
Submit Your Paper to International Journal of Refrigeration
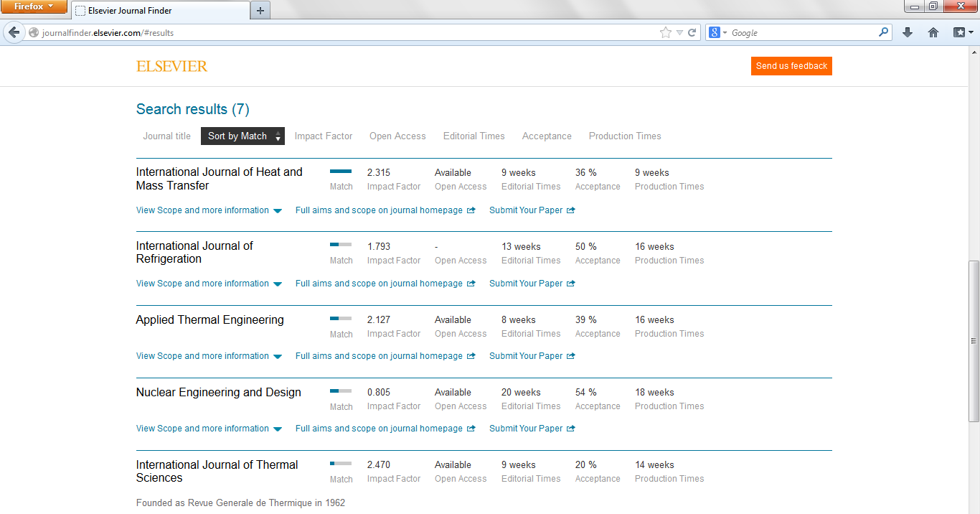(526, 284)
